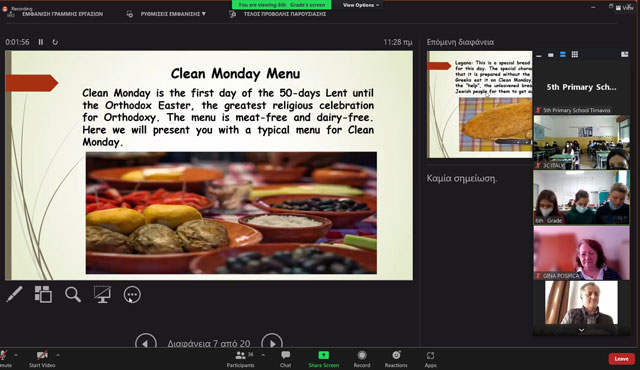Viewport: 640px width, 370px height.
Task: Open the Chat panel
Action: [x=285, y=359]
